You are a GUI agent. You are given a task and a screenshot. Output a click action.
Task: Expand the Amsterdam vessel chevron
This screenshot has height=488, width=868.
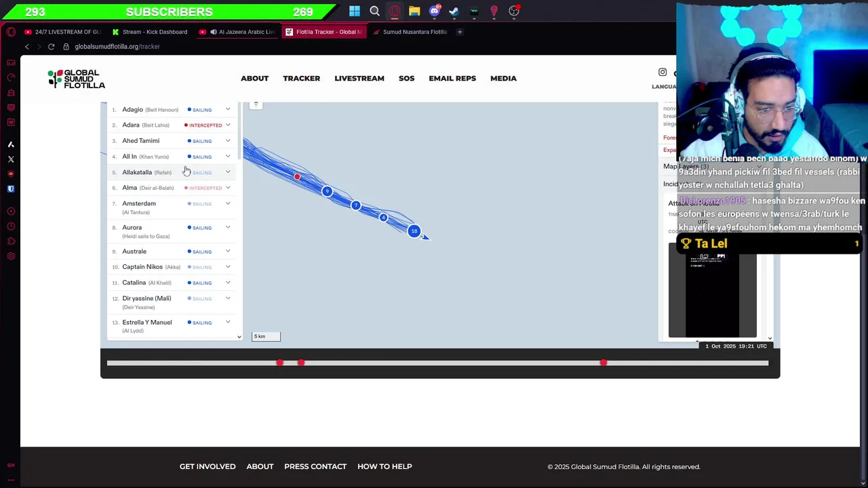pyautogui.click(x=228, y=203)
